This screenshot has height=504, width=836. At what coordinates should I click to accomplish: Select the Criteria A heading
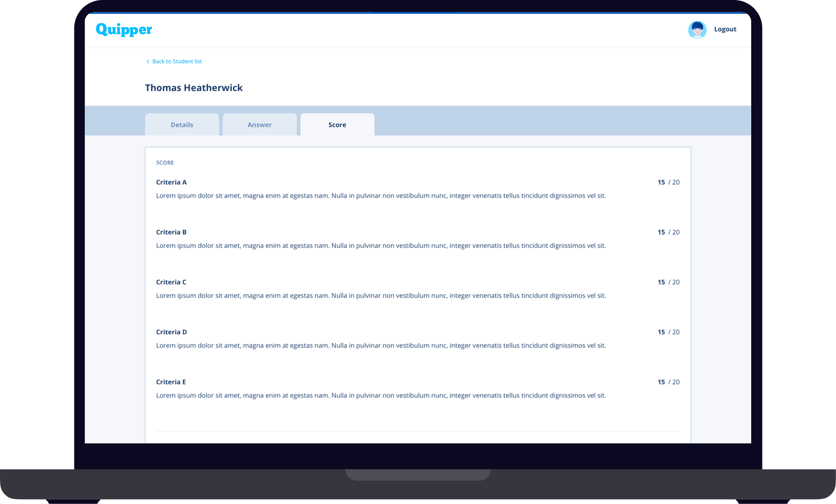[x=171, y=182]
